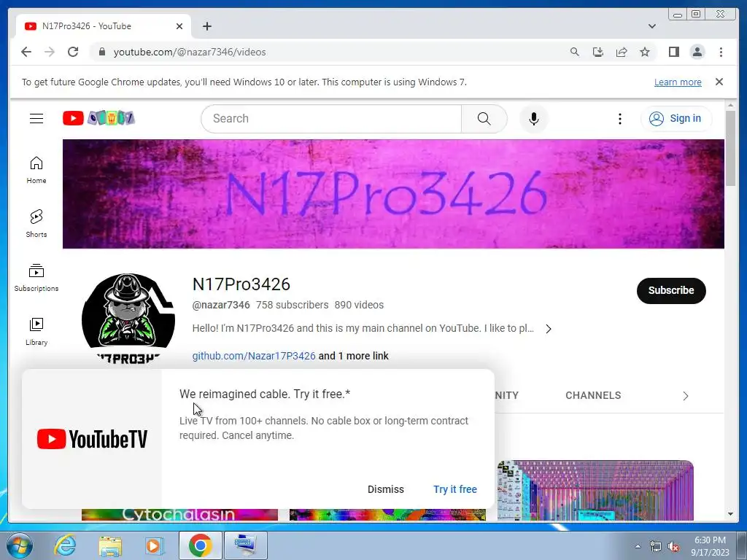Open Home in the sidebar

36,170
